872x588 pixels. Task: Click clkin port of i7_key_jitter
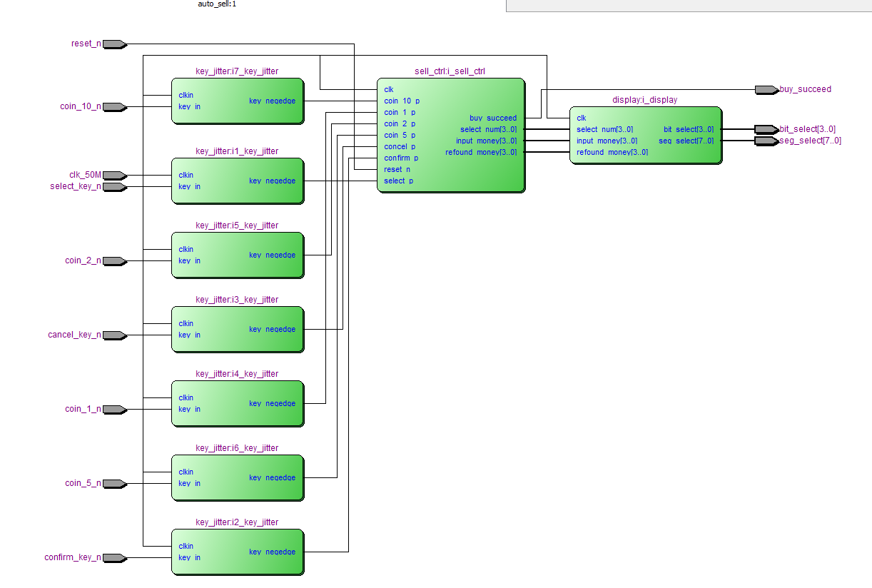(x=186, y=96)
